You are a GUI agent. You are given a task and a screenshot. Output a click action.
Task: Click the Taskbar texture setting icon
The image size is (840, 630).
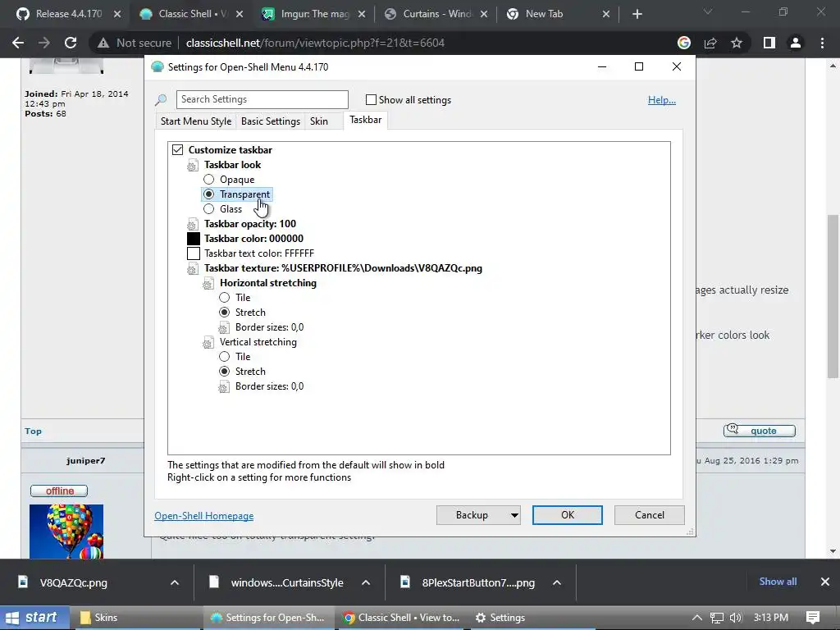pos(192,268)
